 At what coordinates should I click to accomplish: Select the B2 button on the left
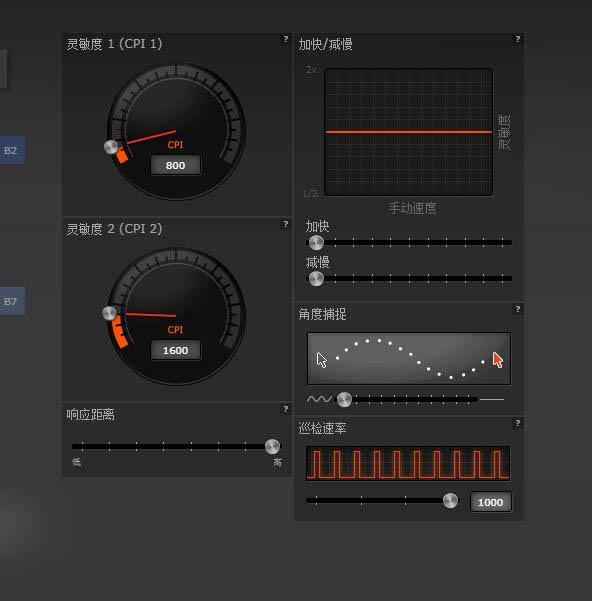pos(11,150)
